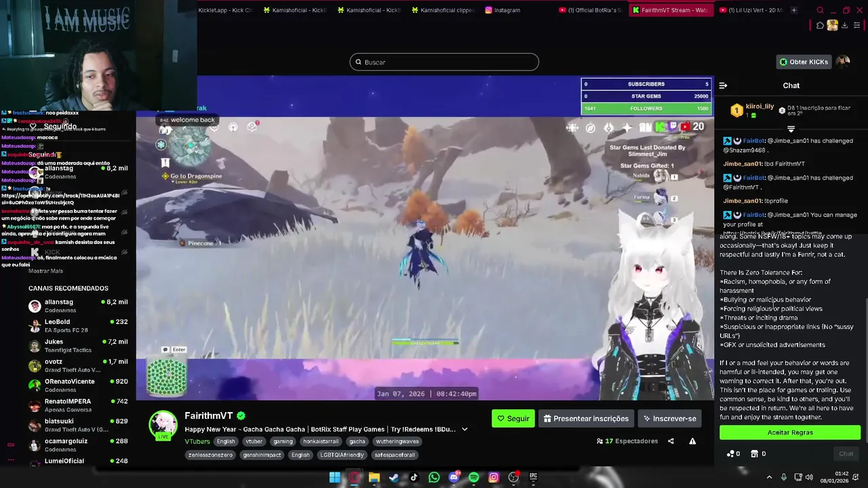Click the taskbar microphone icon
The image size is (868, 488).
point(784,477)
